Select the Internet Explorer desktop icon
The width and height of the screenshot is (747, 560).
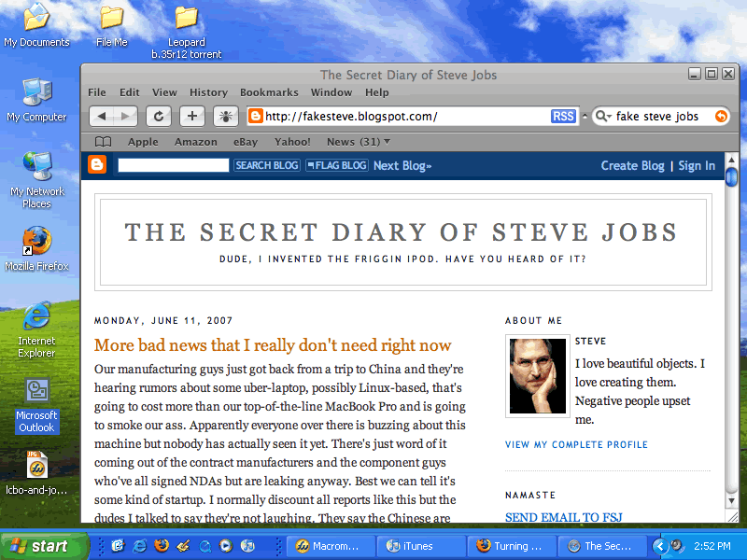[36, 330]
